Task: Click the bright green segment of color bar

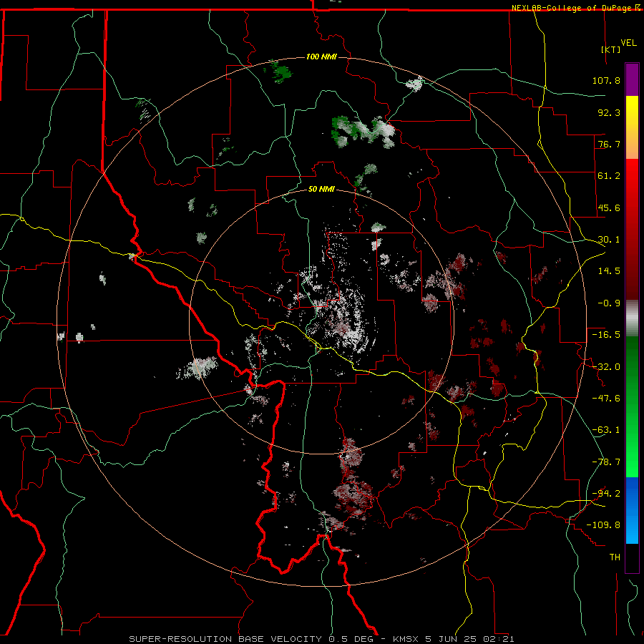Action: (632, 406)
